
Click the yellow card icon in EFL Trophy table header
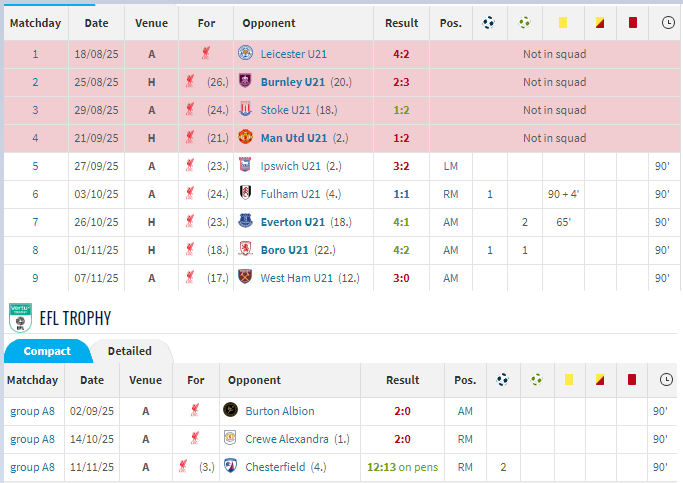point(567,380)
